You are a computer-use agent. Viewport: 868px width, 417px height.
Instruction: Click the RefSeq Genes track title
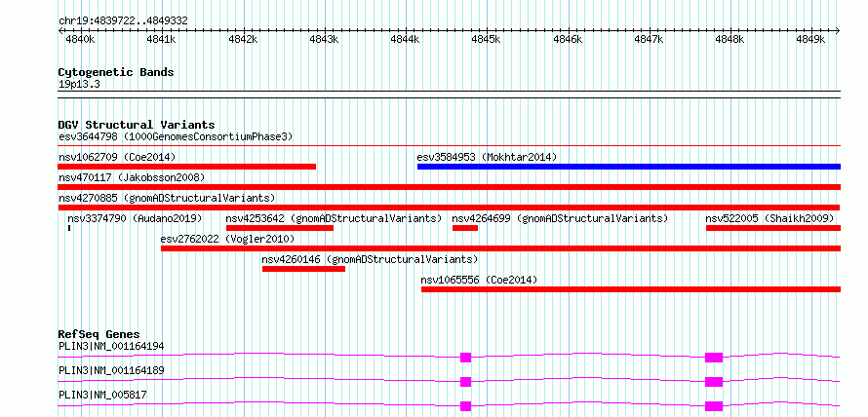[99, 334]
